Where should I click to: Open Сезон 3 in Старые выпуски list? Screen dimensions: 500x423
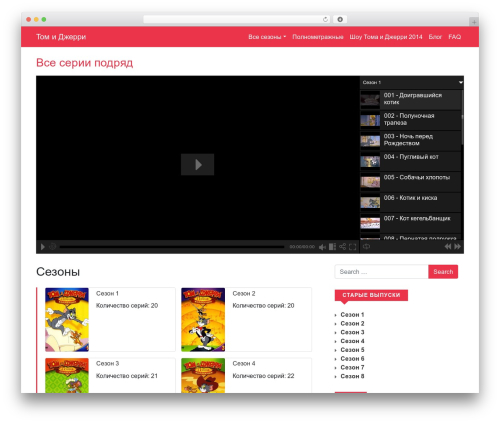352,332
